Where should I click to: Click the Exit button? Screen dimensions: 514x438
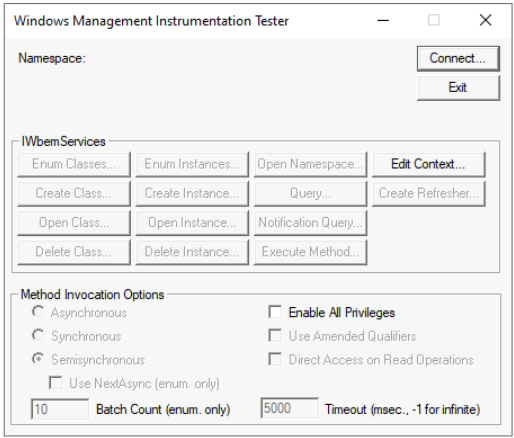point(458,88)
